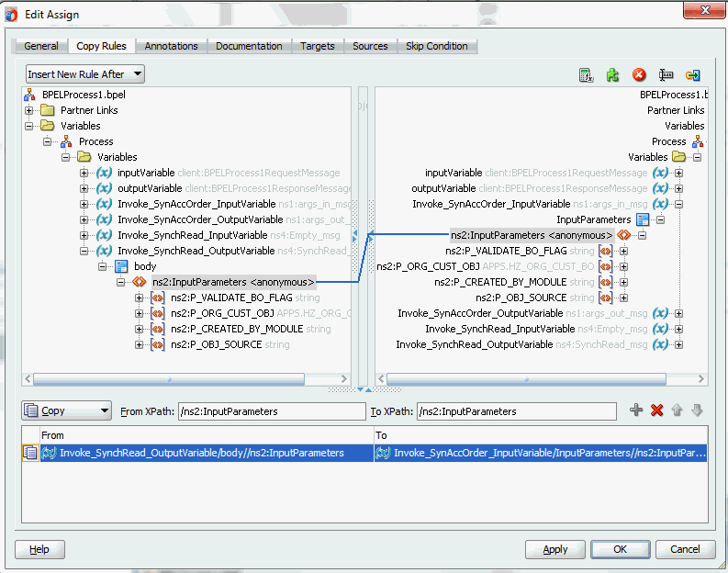Image resolution: width=728 pixels, height=573 pixels.
Task: Click right Invoke_SynchRead_OutputVariable (x) icon
Action: coord(660,344)
